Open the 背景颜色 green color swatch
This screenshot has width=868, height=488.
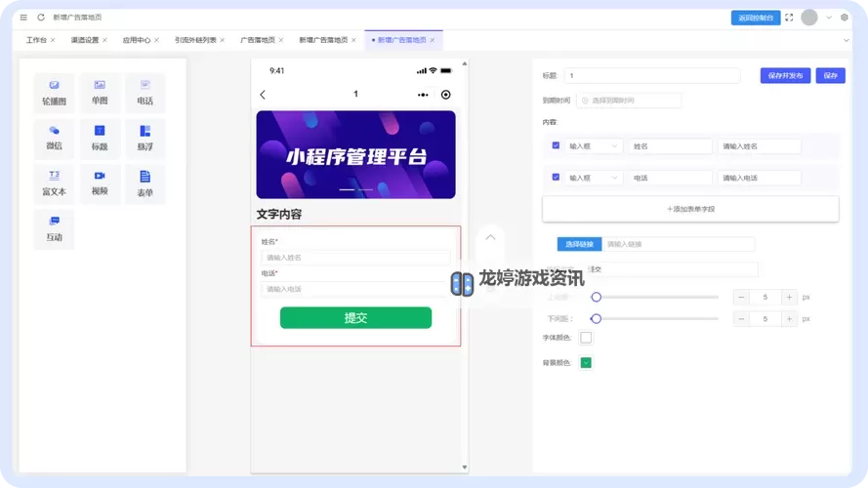pyautogui.click(x=586, y=363)
